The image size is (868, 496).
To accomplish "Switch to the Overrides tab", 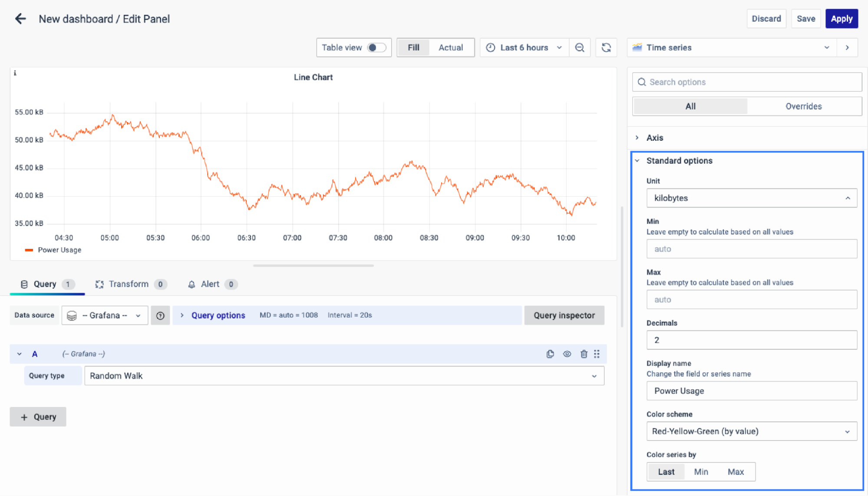I will click(x=803, y=106).
